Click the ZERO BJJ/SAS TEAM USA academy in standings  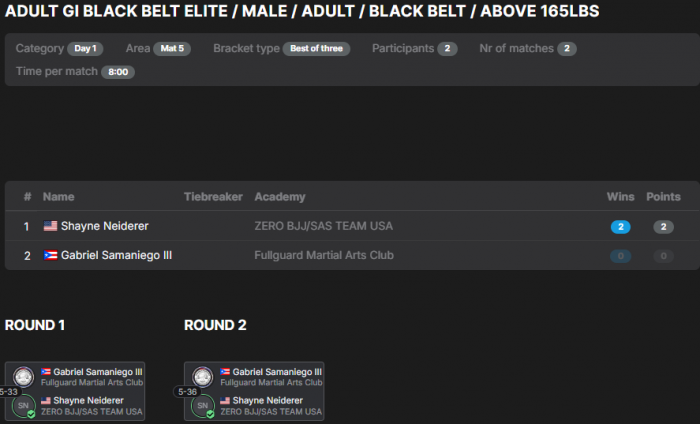323,227
